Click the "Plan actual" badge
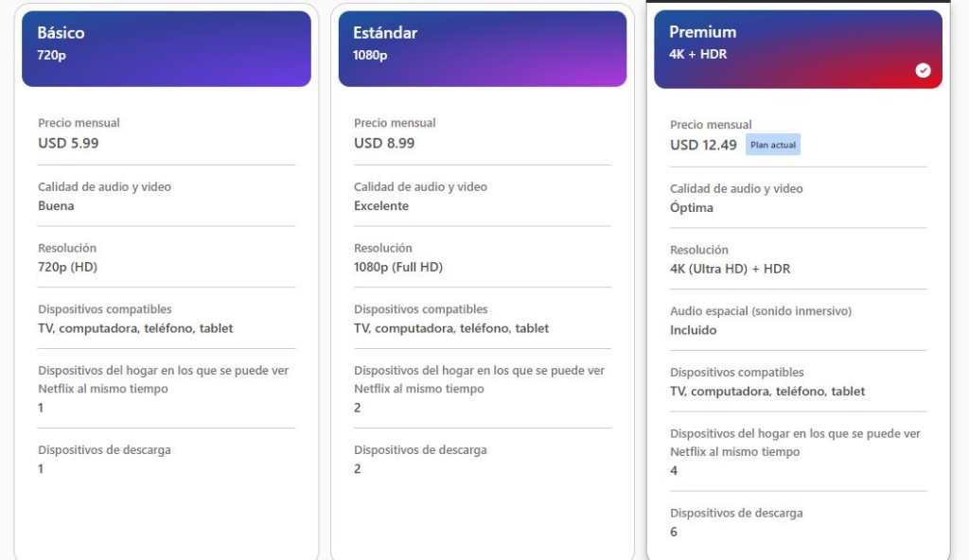969x560 pixels. click(x=773, y=145)
